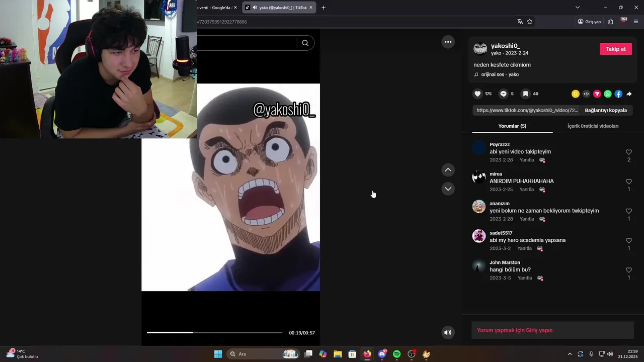Click Yanıtla under Poyrazzz's comment
Viewport: 644px width, 362px height.
point(527,160)
